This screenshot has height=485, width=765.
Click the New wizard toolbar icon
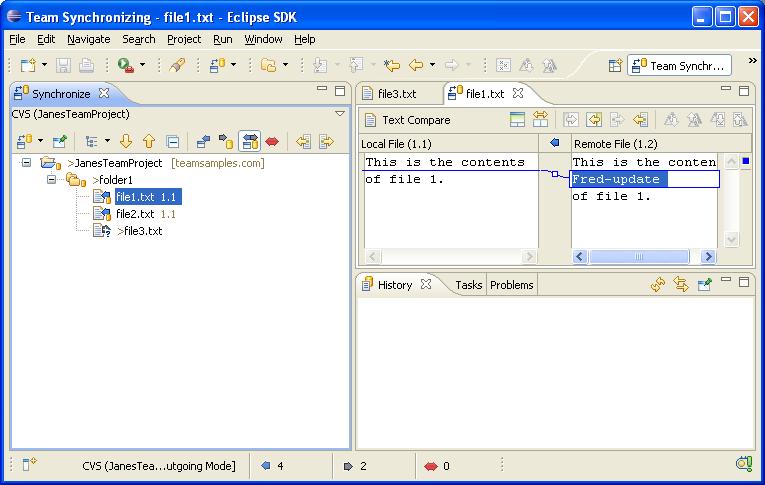pyautogui.click(x=28, y=65)
